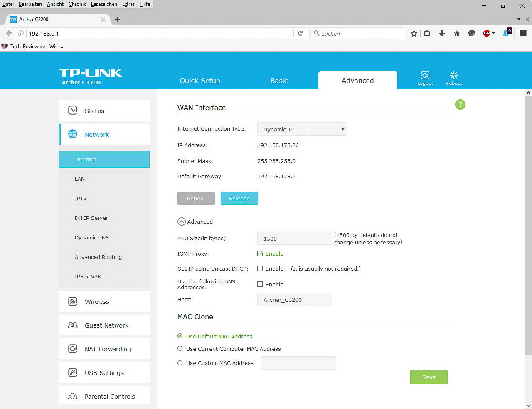
Task: Switch to the Basic tab
Action: tap(279, 81)
